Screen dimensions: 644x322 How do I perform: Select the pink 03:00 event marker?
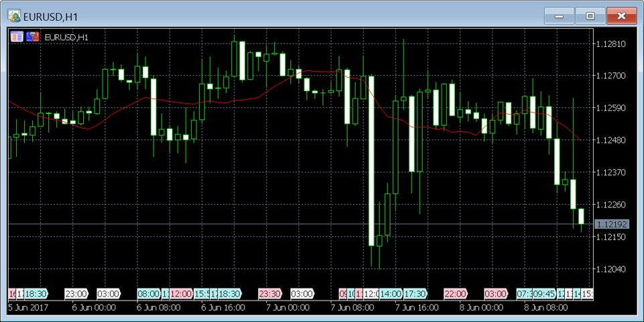click(496, 294)
